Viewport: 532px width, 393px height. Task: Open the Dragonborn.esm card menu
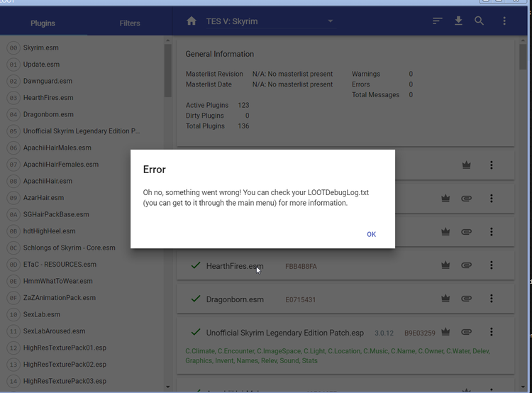492,299
